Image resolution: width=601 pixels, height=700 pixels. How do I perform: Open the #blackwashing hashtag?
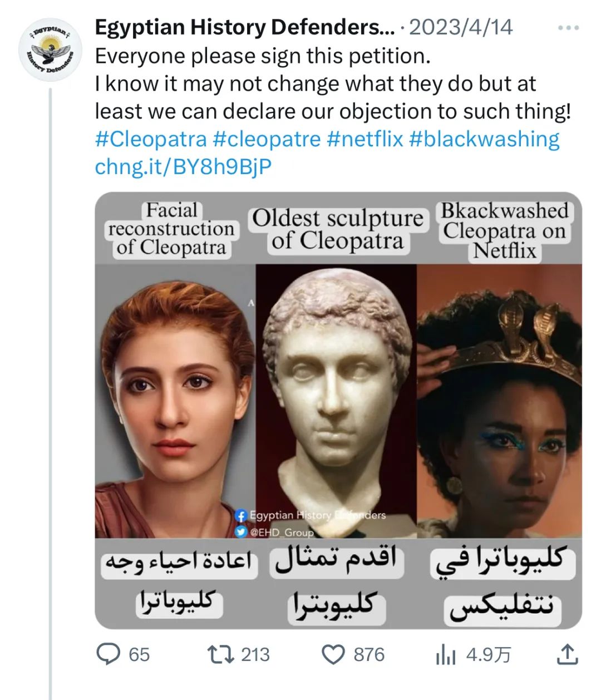[484, 139]
